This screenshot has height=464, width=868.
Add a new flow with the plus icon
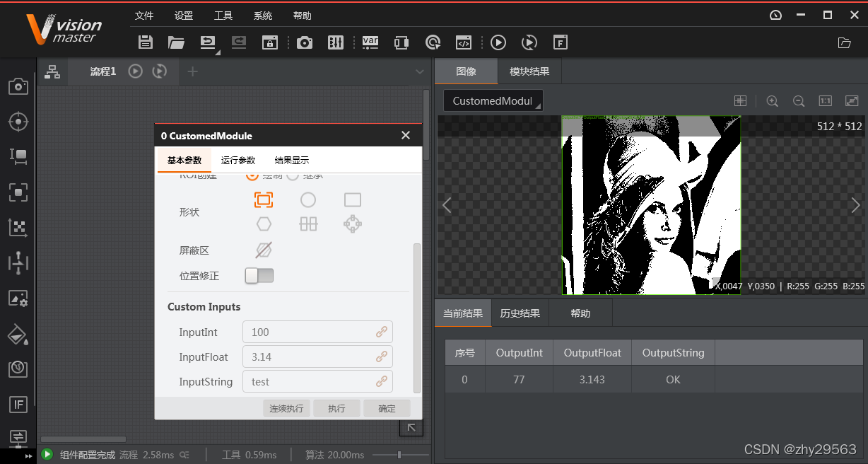tap(192, 71)
